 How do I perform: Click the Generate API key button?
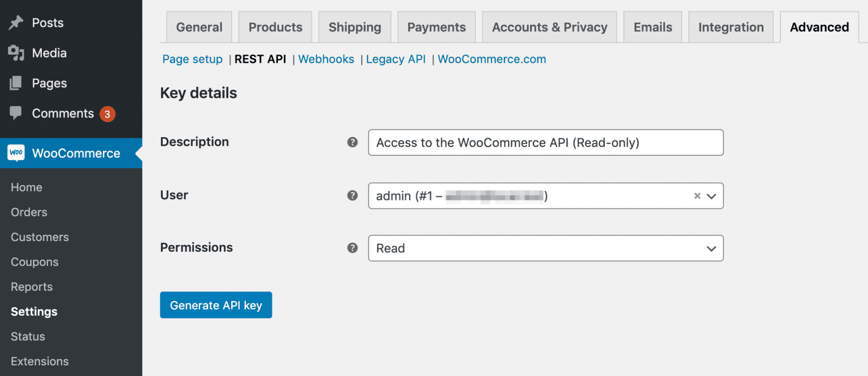(216, 305)
